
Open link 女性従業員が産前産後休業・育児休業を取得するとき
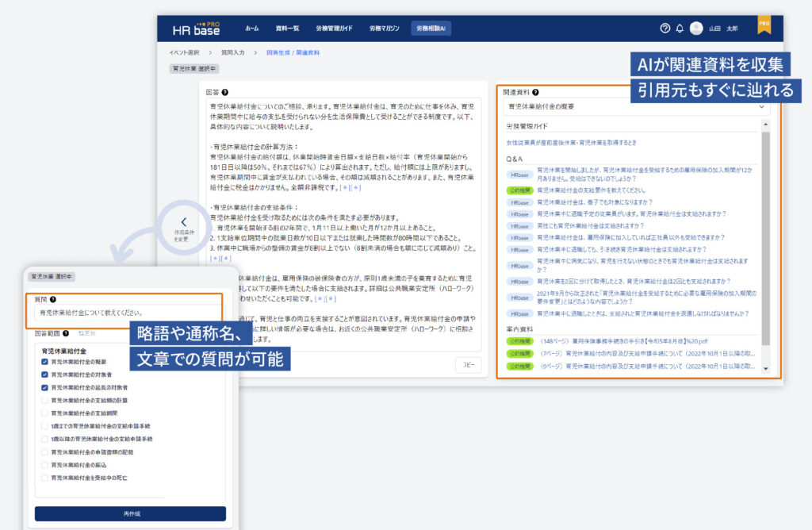[x=573, y=143]
